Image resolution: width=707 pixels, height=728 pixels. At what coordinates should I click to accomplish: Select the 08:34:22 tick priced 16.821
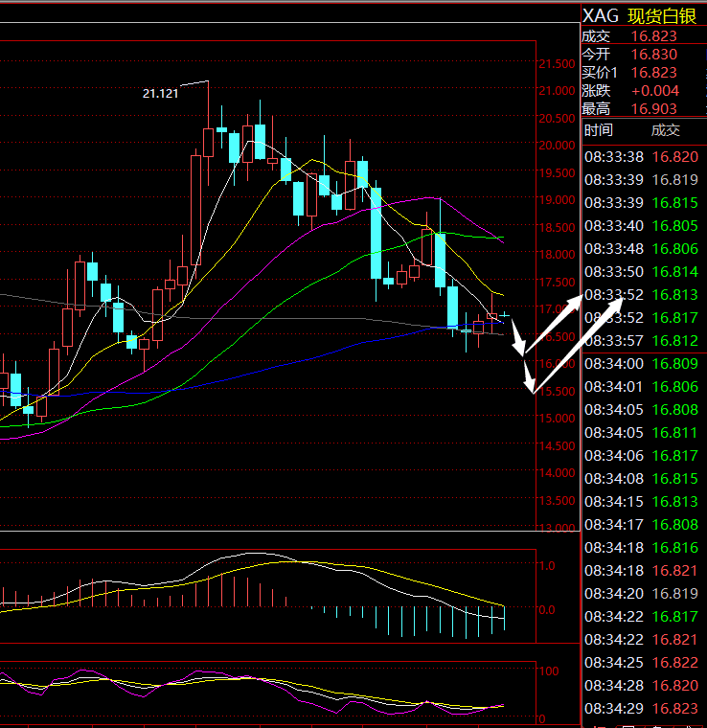point(641,639)
